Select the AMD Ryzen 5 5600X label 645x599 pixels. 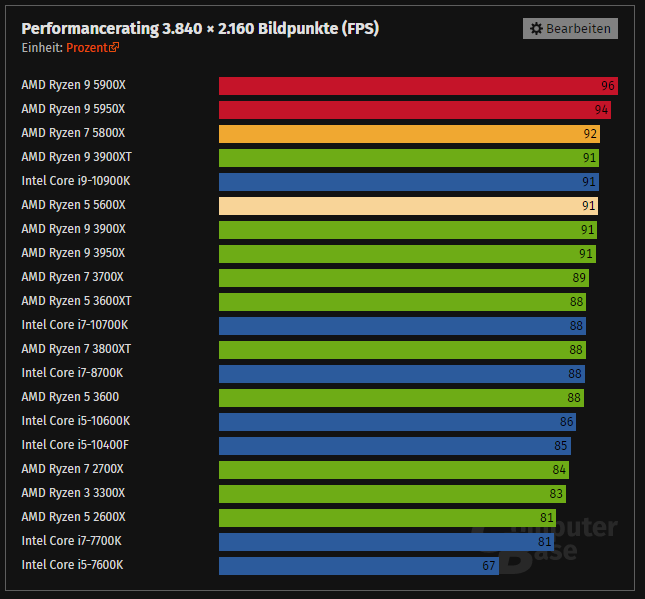[x=74, y=205]
